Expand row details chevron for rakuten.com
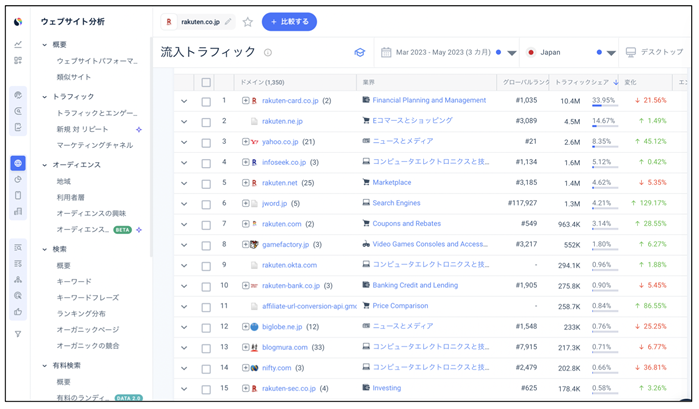Viewport: 699px width, 409px height. click(x=184, y=225)
